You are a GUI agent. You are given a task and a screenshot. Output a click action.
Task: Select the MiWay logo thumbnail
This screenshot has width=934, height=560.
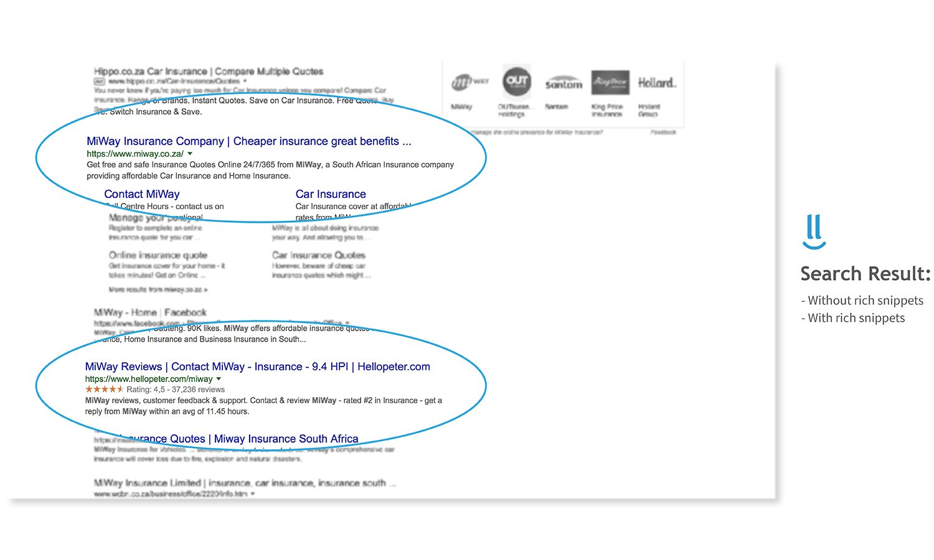(470, 82)
